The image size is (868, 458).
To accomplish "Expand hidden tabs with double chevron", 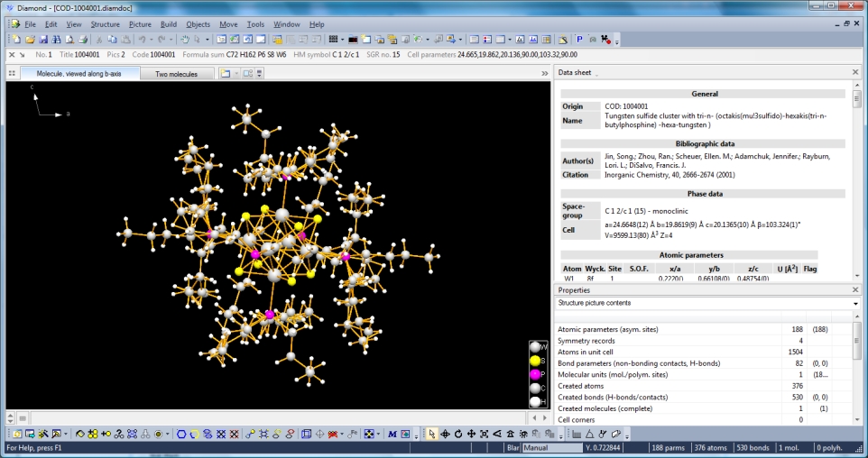I will [545, 74].
